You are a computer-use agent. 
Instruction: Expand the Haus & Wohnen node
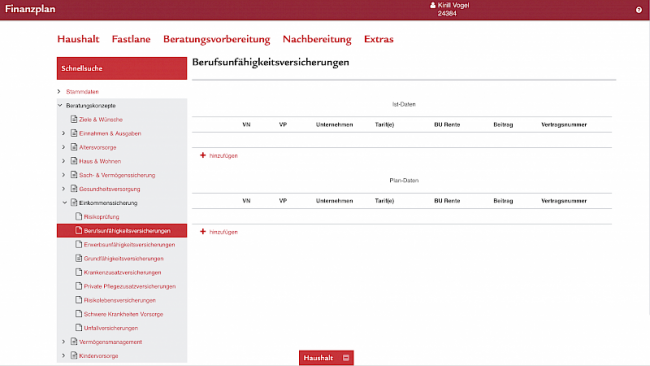coord(63,161)
